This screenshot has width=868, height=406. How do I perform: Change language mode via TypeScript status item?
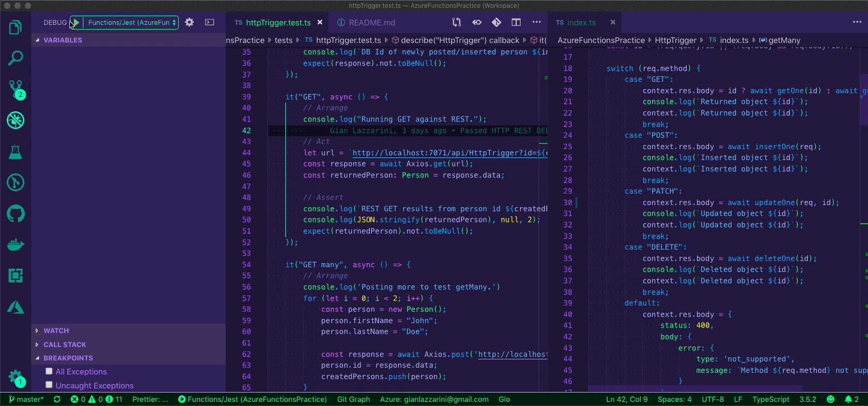coord(771,399)
